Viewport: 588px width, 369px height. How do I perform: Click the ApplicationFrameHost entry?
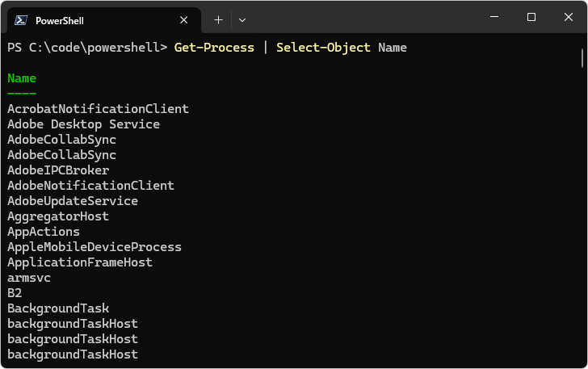pyautogui.click(x=80, y=262)
